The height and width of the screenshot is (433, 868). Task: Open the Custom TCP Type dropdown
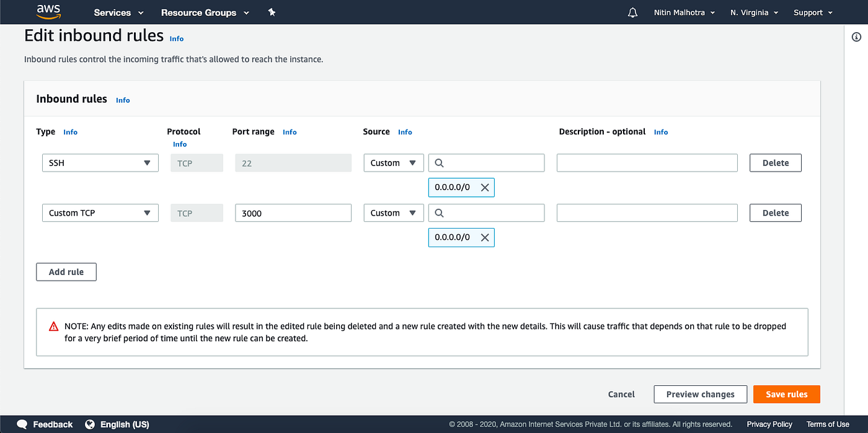pyautogui.click(x=100, y=212)
